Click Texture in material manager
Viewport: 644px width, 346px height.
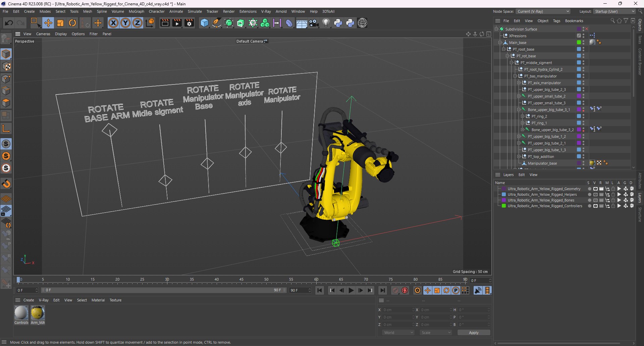pyautogui.click(x=115, y=300)
